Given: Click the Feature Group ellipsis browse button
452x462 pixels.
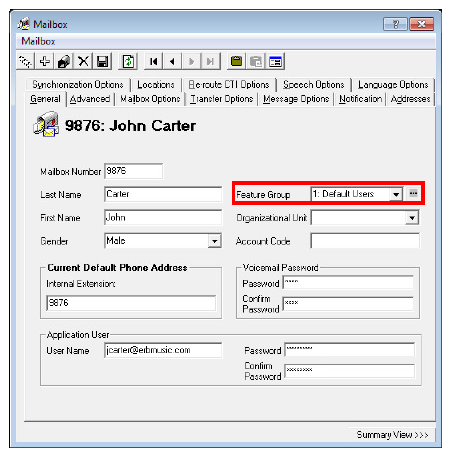Looking at the screenshot, I should [413, 193].
